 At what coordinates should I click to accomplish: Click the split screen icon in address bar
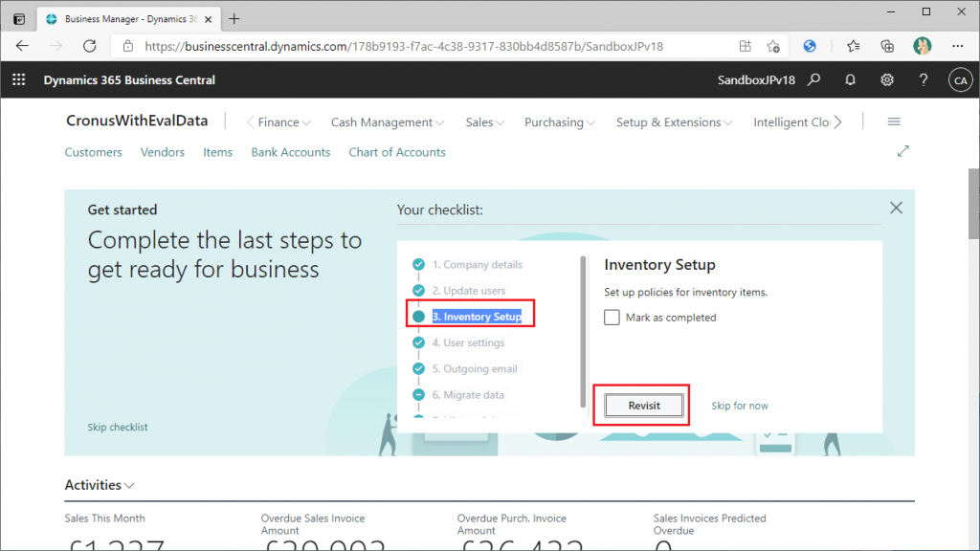pos(745,46)
